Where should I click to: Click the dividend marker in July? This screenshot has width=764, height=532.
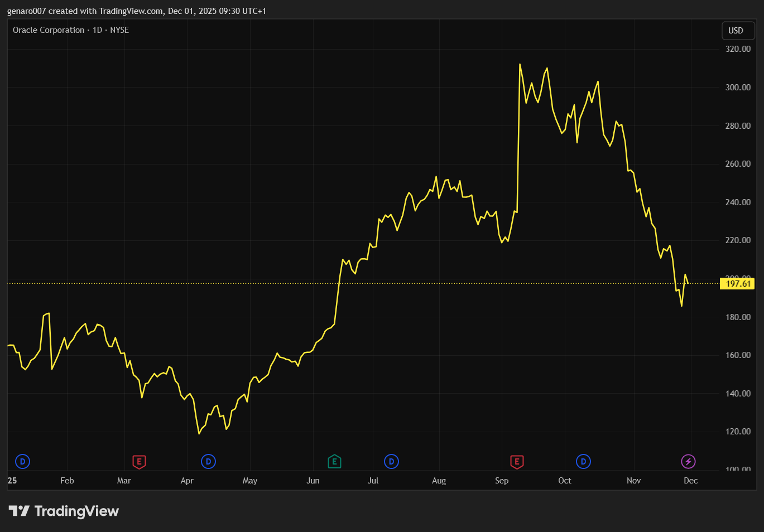391,461
